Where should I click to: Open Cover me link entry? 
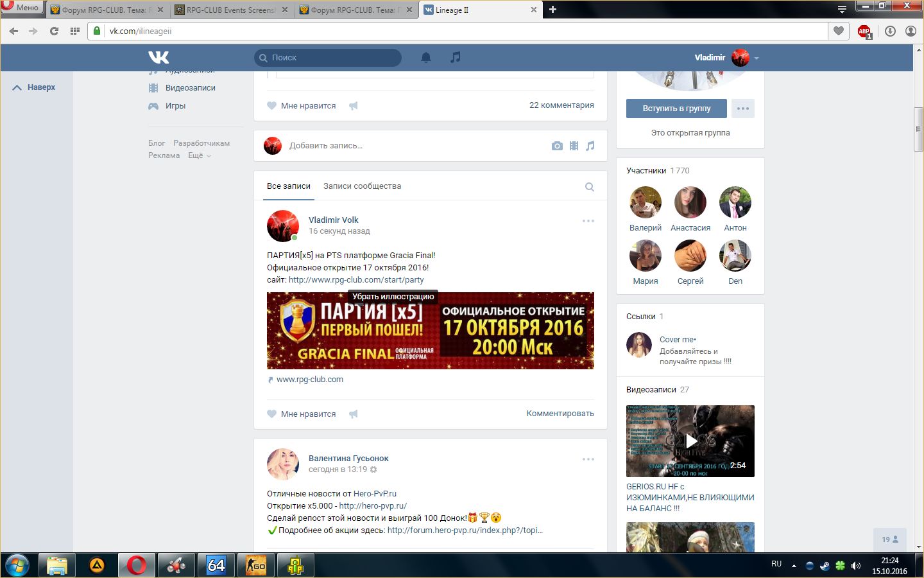[x=678, y=340]
